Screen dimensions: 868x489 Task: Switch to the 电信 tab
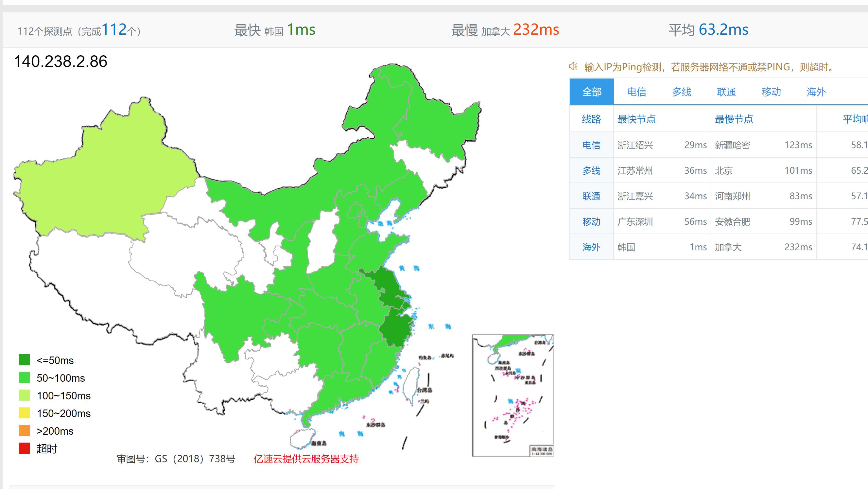pos(636,92)
